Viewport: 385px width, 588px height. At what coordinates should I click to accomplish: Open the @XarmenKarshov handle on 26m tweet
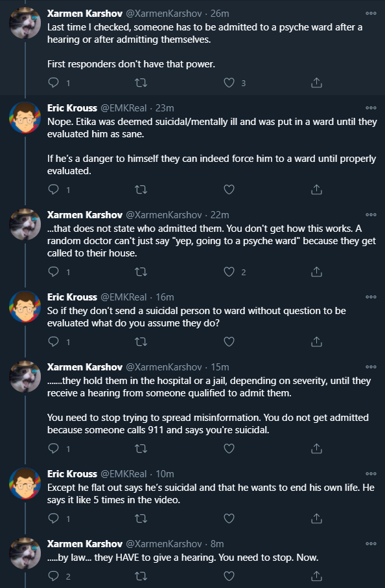coord(163,14)
